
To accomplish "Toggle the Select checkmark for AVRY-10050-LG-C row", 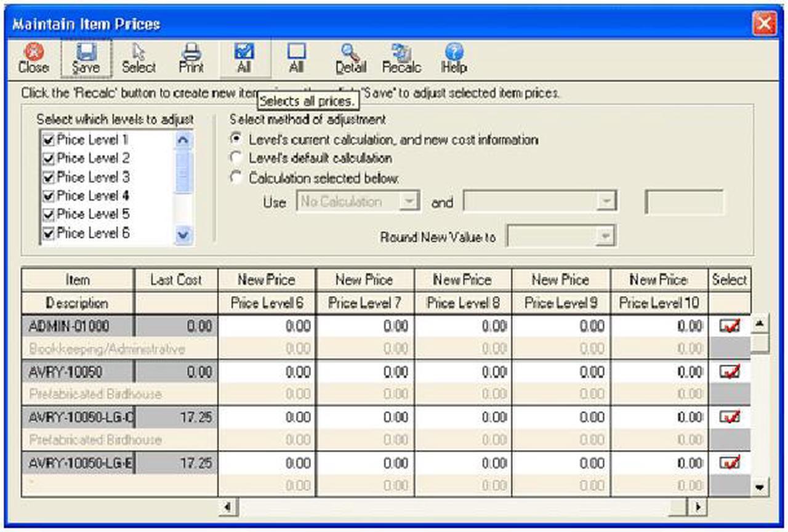I will click(x=730, y=417).
